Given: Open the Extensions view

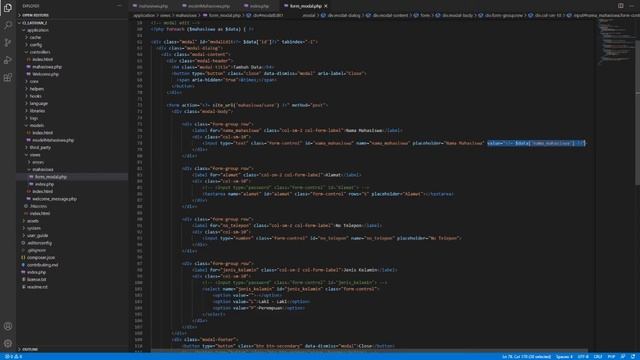Looking at the screenshot, I should pos(8,78).
